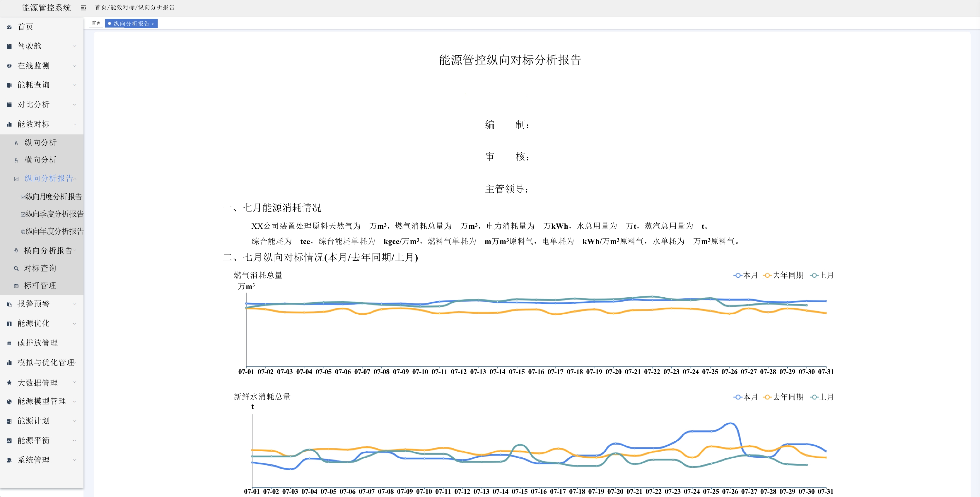Click the 纵向分析报告 submenu icon
Viewport: 980px width, 497px height.
pos(16,178)
